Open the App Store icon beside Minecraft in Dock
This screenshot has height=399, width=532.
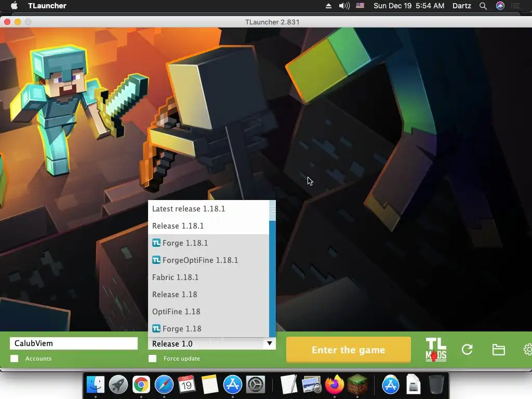click(x=391, y=385)
